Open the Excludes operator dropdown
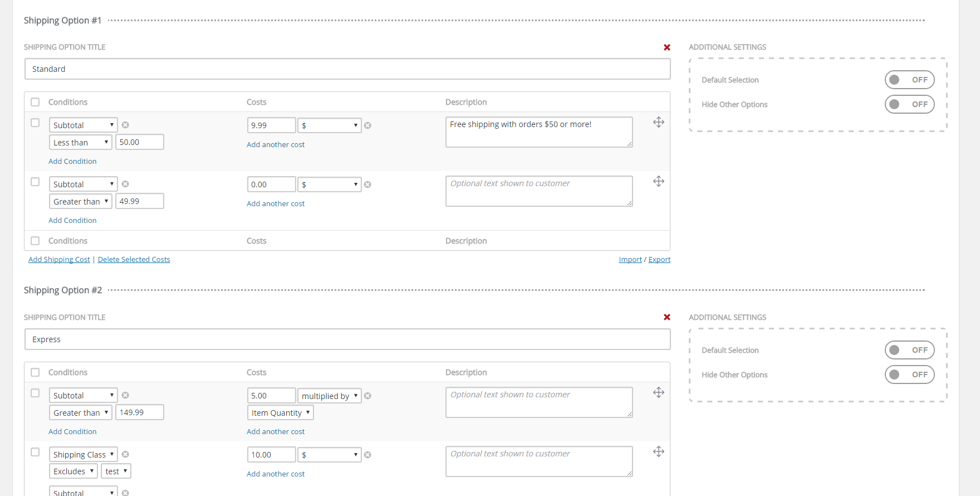 (x=73, y=471)
